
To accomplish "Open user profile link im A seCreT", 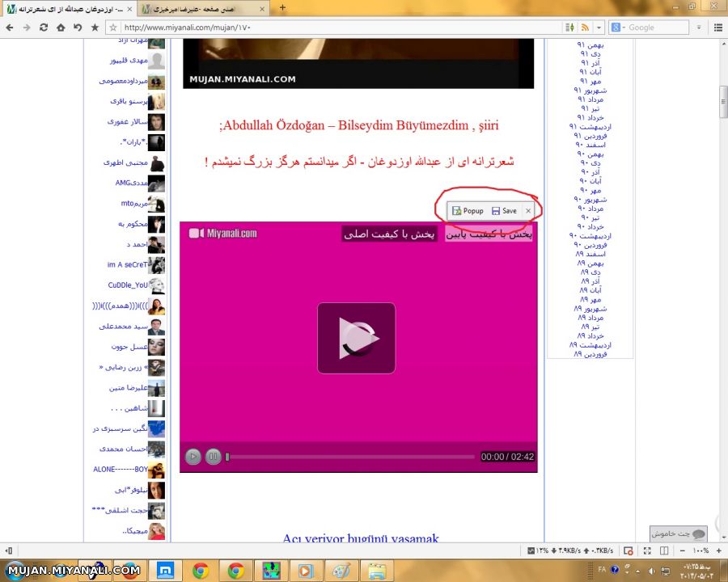I will (127, 264).
